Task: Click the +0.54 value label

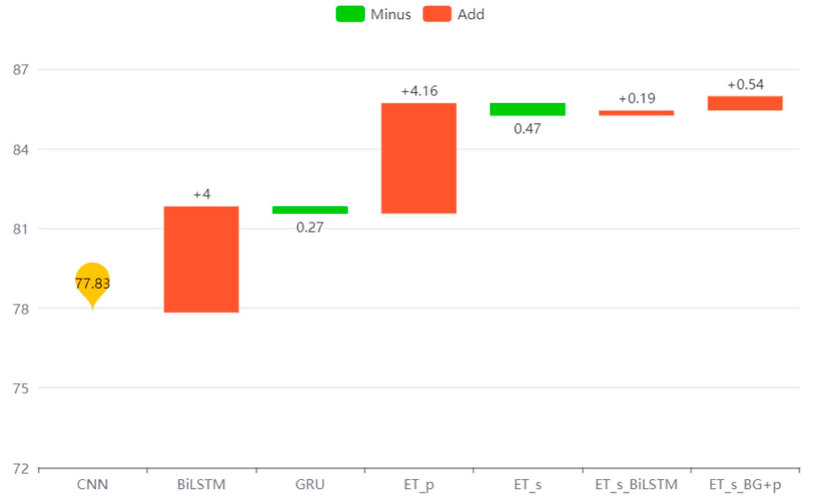Action: [x=745, y=85]
